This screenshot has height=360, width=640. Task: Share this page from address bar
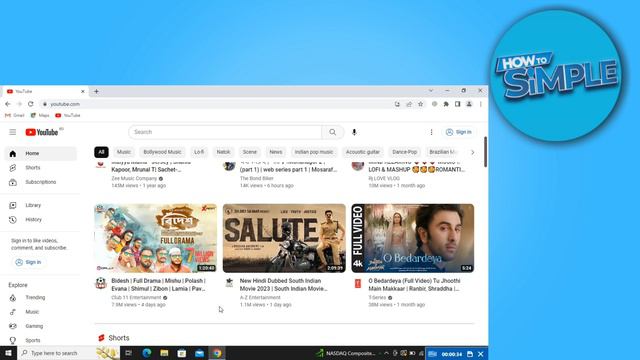pos(409,104)
